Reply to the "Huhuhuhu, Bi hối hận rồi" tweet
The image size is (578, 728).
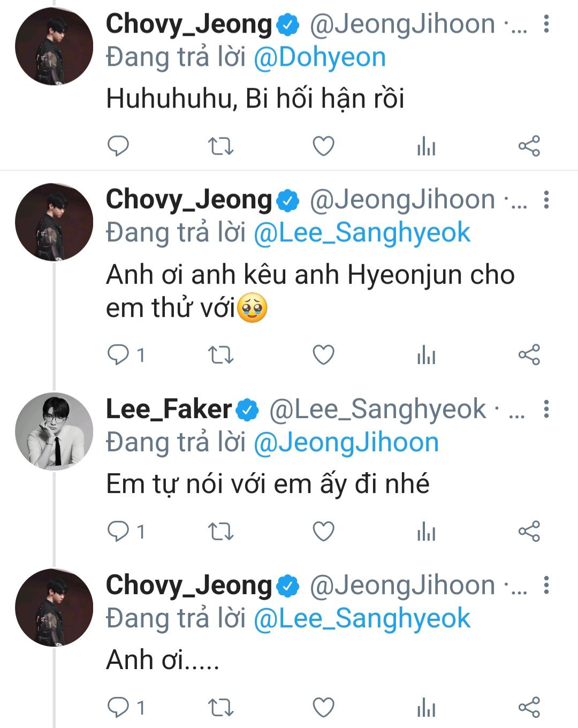(x=118, y=146)
